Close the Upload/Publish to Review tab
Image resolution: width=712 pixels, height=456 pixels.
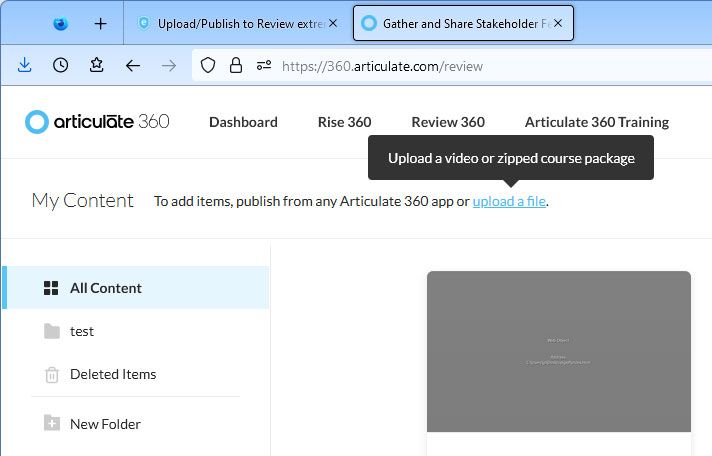(333, 23)
